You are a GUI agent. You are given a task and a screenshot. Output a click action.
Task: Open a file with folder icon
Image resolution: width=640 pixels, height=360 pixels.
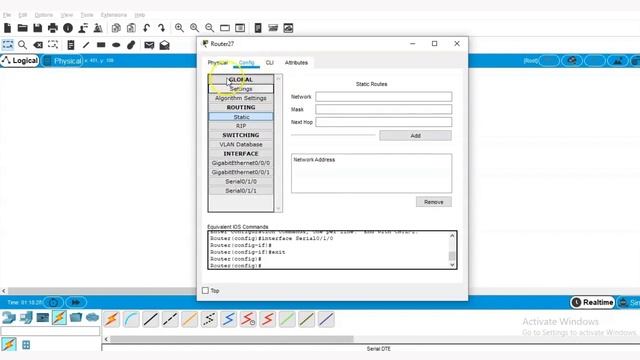[x=22, y=28]
